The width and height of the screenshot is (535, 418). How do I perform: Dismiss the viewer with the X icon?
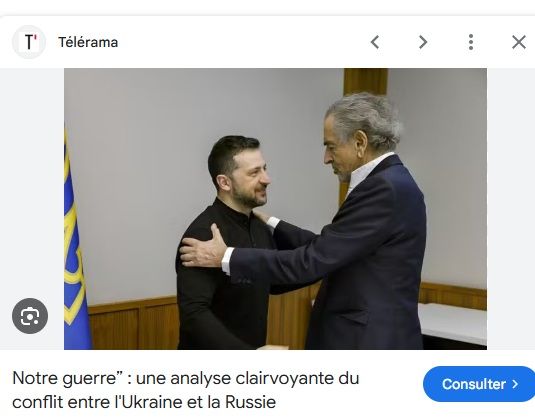(x=519, y=42)
